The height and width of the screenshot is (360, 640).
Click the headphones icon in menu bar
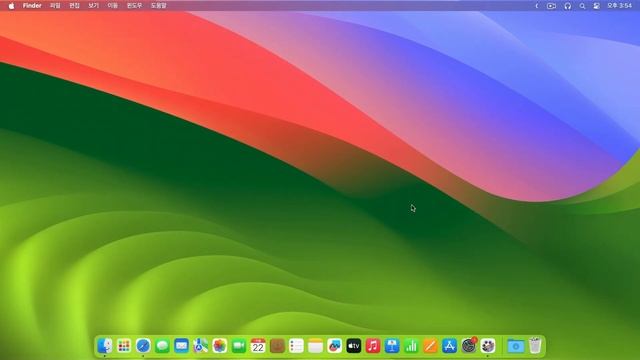click(568, 6)
